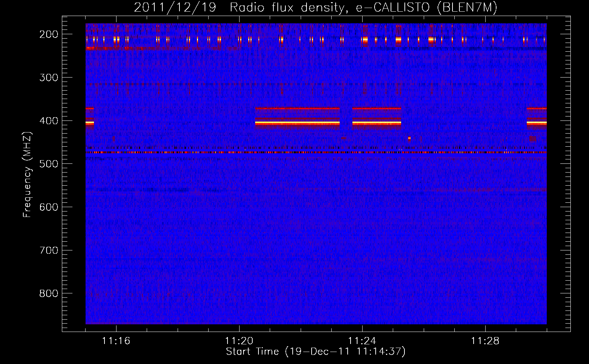589x364 pixels.
Task: Click the longest bright 400 MHz emission band
Action: [297, 123]
